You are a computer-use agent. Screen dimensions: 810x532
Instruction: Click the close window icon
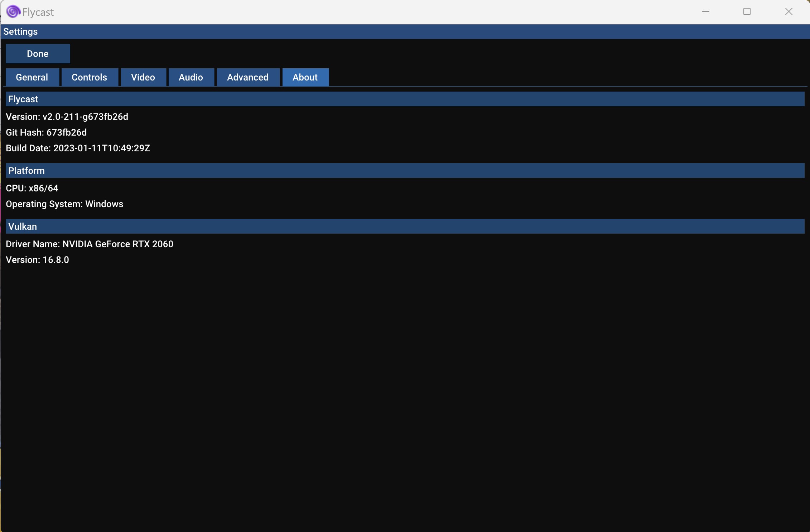[x=789, y=12]
